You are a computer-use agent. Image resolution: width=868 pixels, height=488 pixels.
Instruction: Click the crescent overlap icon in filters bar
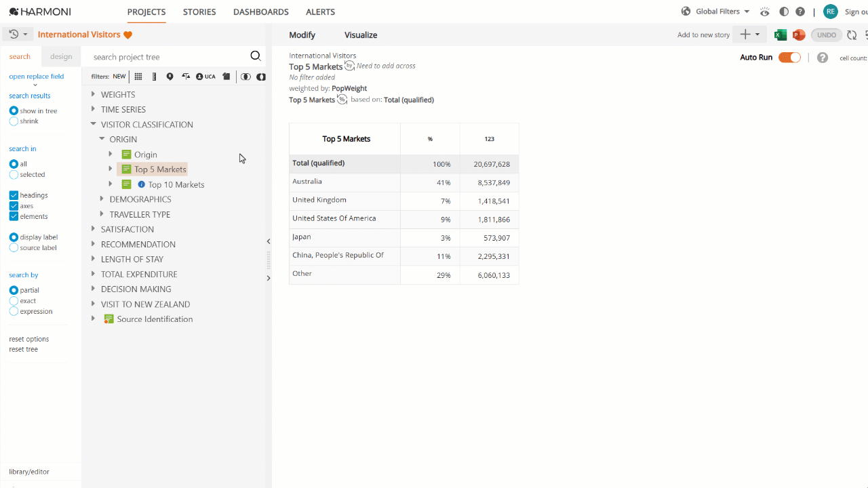(261, 77)
